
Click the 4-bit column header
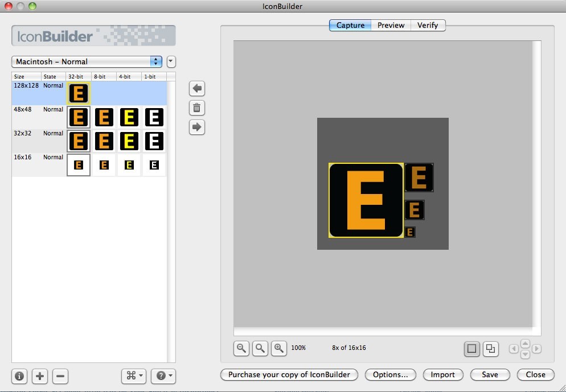129,76
